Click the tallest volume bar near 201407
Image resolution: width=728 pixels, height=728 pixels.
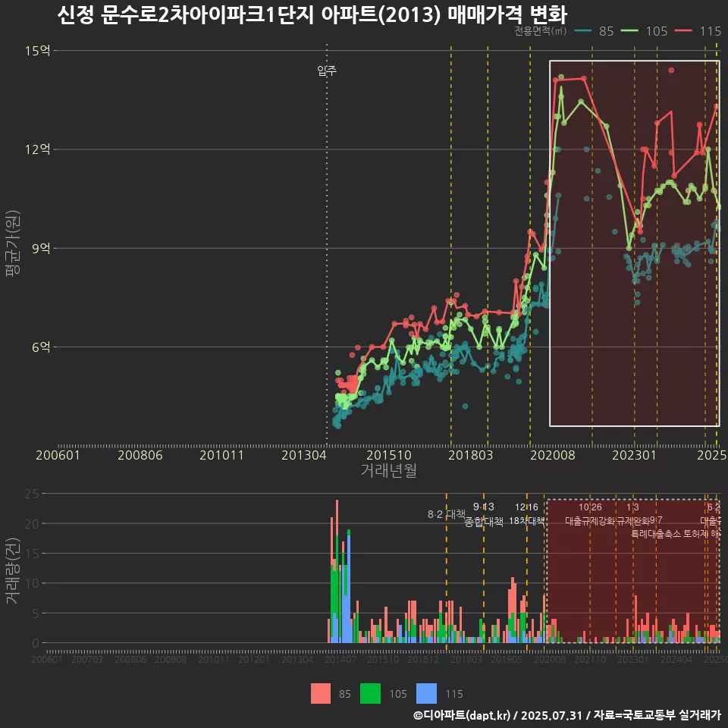coord(337,571)
